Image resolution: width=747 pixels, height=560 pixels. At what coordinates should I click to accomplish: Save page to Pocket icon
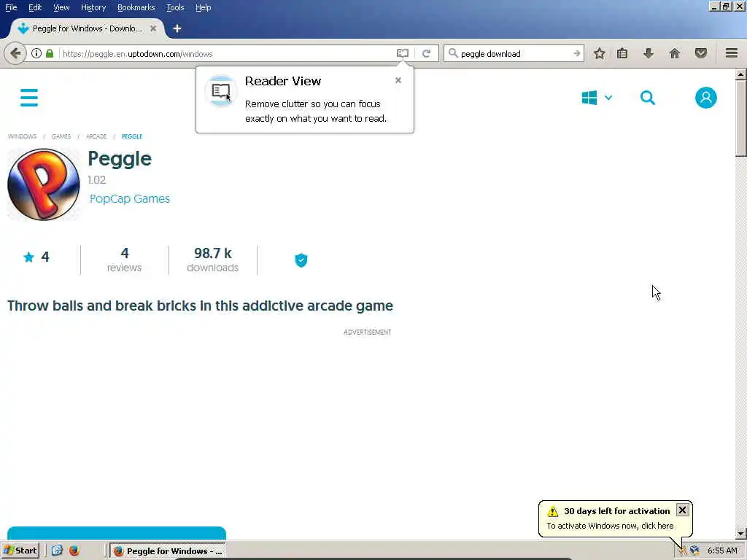pyautogui.click(x=701, y=53)
